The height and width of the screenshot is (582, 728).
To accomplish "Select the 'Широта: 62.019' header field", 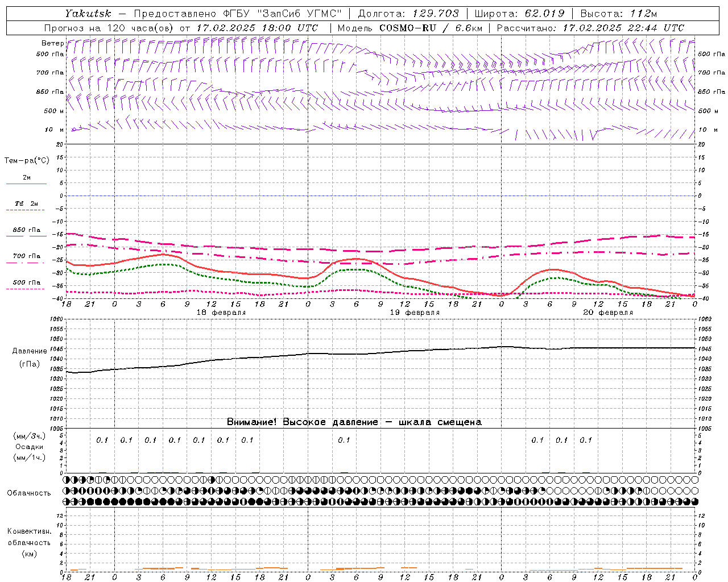I will point(519,14).
